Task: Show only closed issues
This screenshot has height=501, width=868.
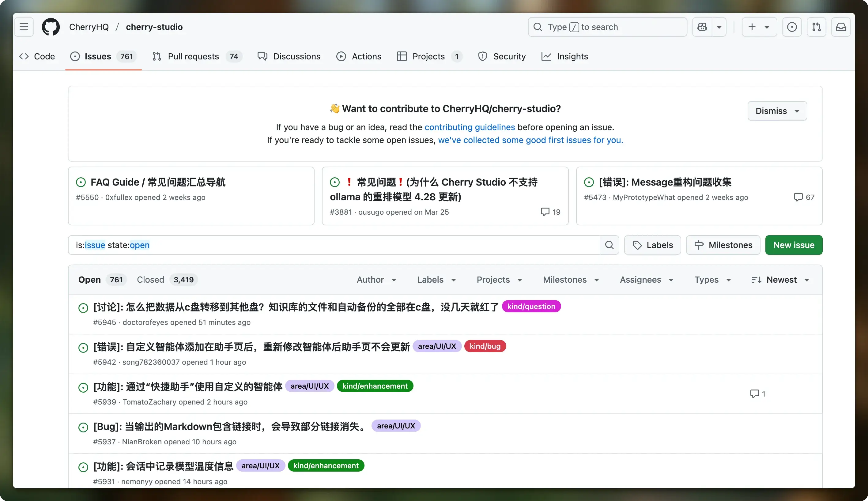Action: click(150, 279)
